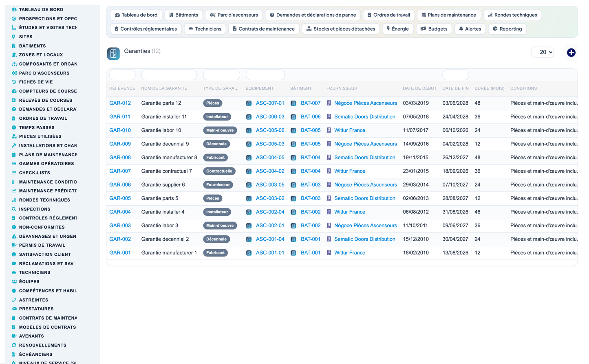This screenshot has width=589, height=364.
Task: Click supplier icon in GAR-002 row
Action: click(x=329, y=239)
